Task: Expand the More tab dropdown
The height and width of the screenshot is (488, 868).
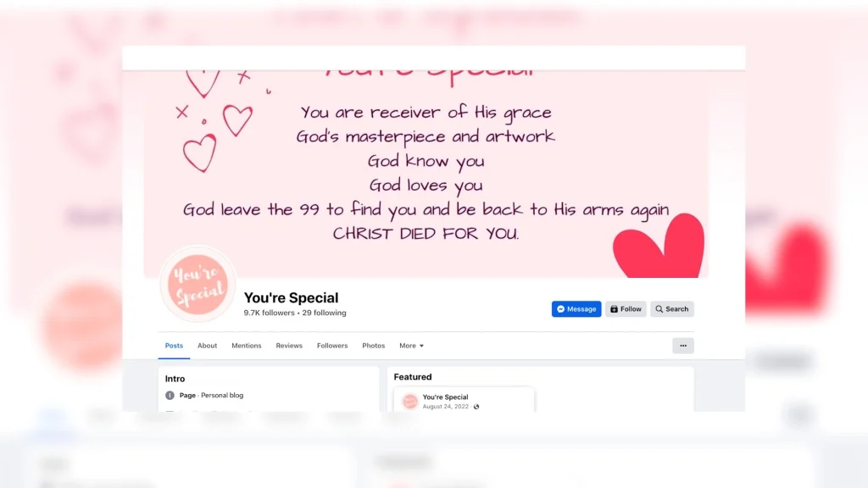Action: tap(411, 346)
